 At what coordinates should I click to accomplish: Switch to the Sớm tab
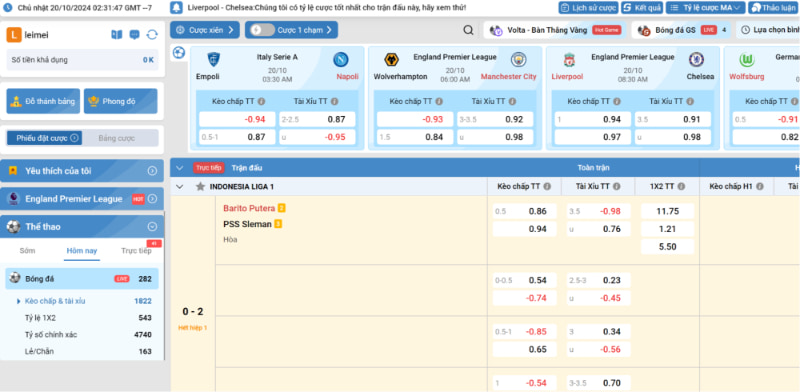click(28, 251)
